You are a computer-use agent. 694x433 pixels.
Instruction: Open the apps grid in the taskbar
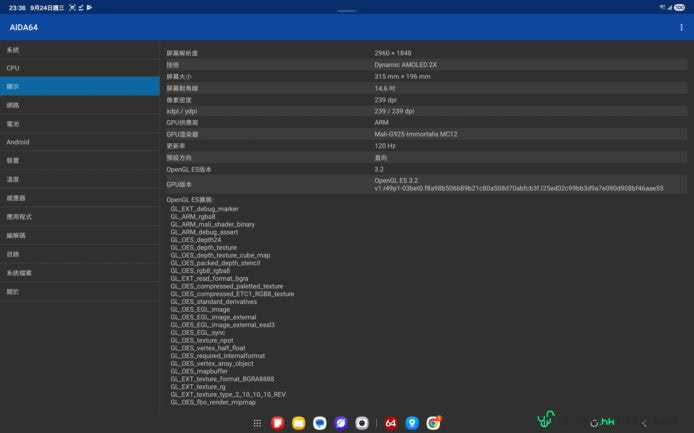pos(257,423)
